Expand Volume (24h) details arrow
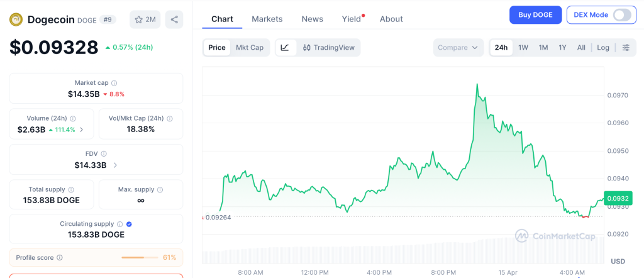 [x=82, y=130]
